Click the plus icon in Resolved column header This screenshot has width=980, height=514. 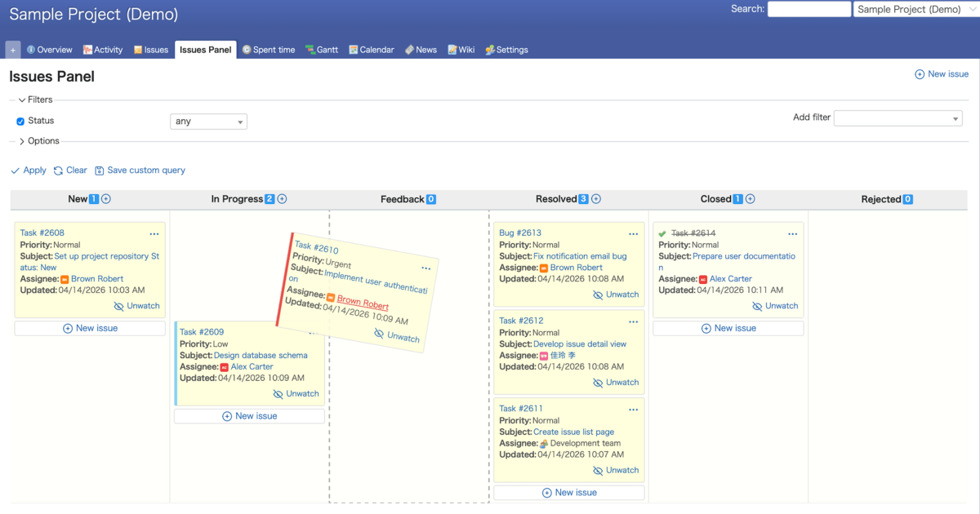pos(596,199)
